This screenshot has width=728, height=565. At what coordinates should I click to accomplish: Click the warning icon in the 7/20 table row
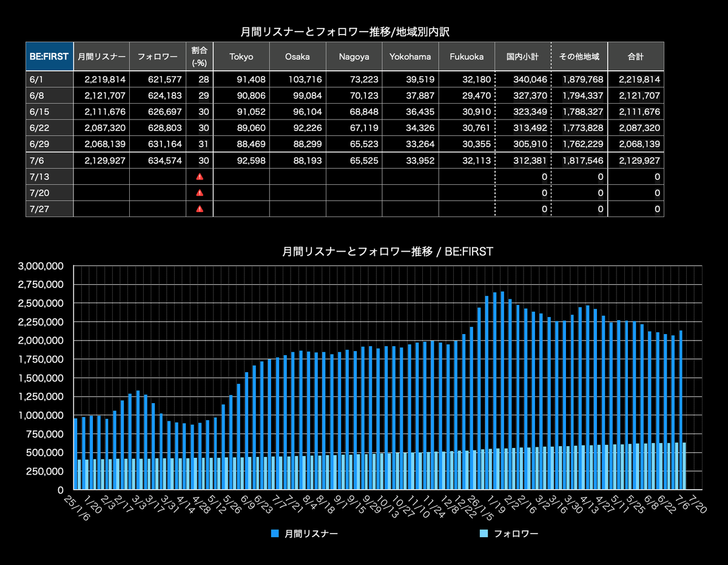200,193
